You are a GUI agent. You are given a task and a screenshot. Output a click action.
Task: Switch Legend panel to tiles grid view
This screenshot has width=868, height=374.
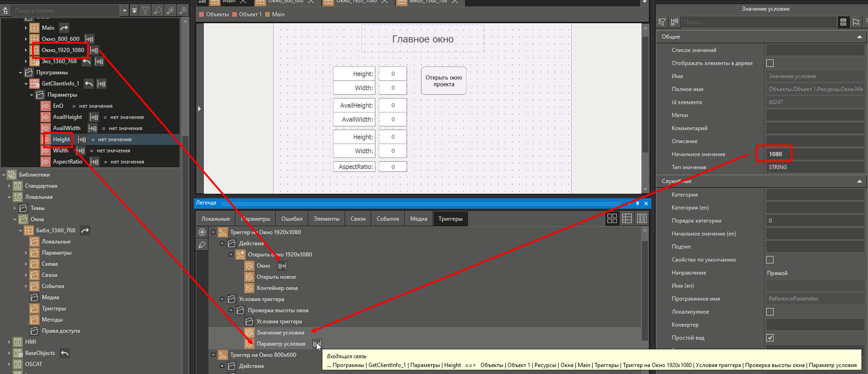point(612,218)
